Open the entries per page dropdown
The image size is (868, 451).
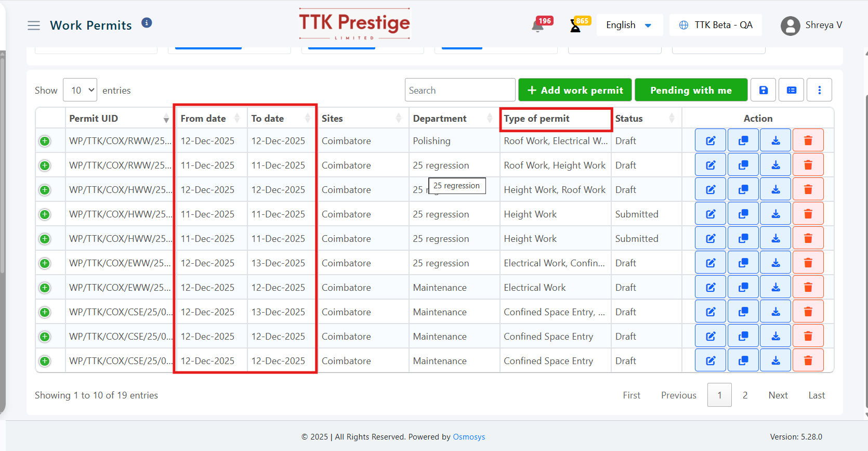tap(80, 90)
